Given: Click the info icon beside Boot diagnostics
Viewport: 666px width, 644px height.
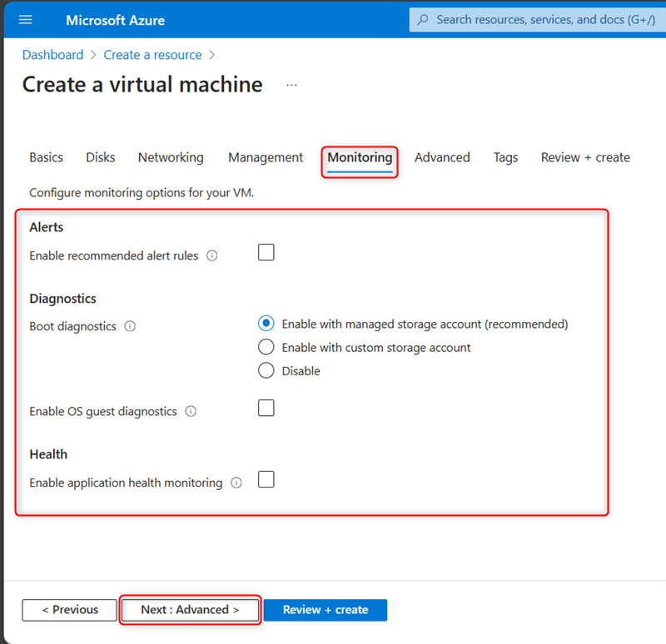Looking at the screenshot, I should [x=130, y=326].
